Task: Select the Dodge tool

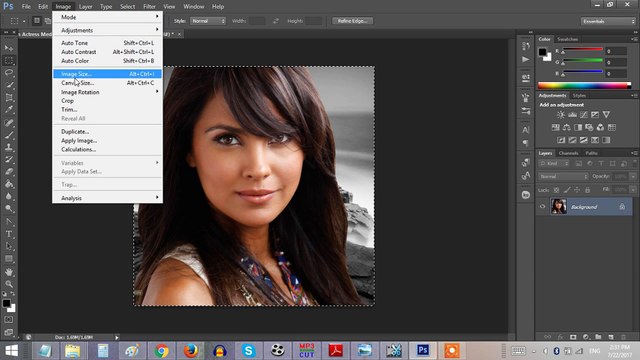Action: [x=9, y=209]
